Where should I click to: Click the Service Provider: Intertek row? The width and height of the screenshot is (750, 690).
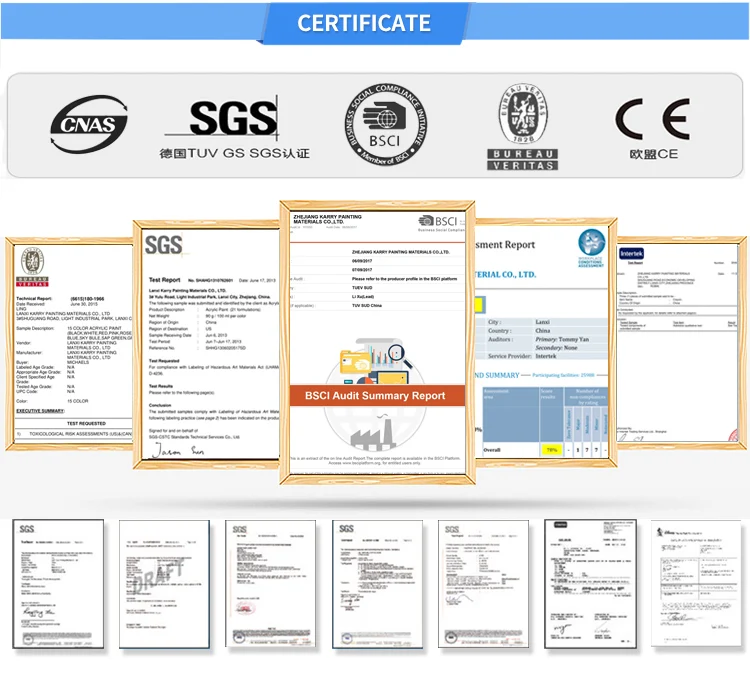click(542, 356)
